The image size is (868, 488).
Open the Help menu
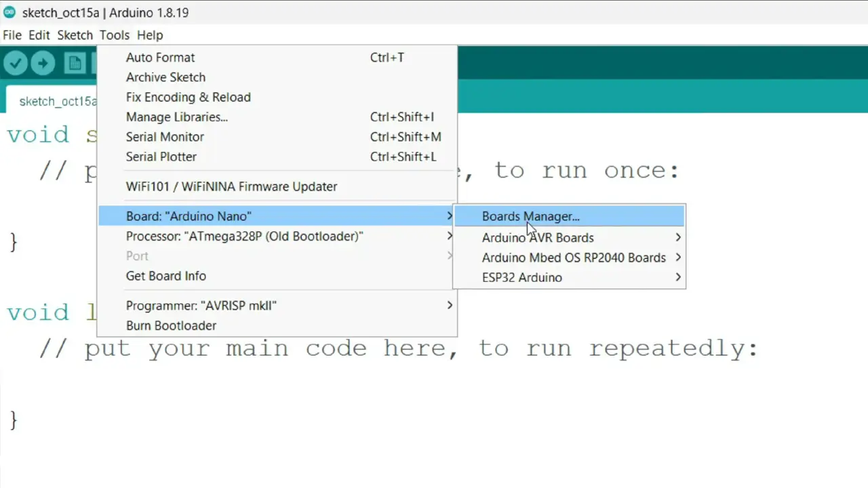coord(150,35)
